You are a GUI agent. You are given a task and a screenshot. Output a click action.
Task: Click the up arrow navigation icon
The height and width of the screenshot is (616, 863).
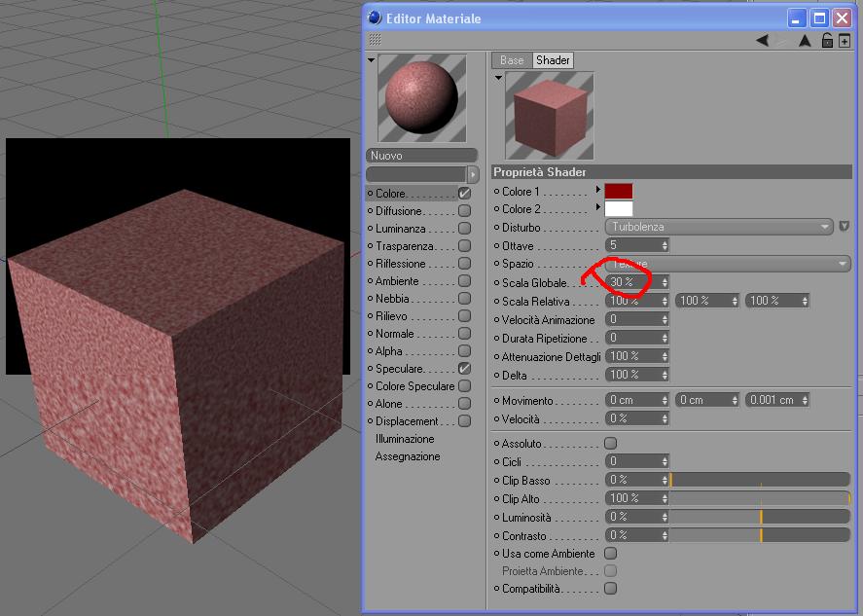[x=805, y=40]
